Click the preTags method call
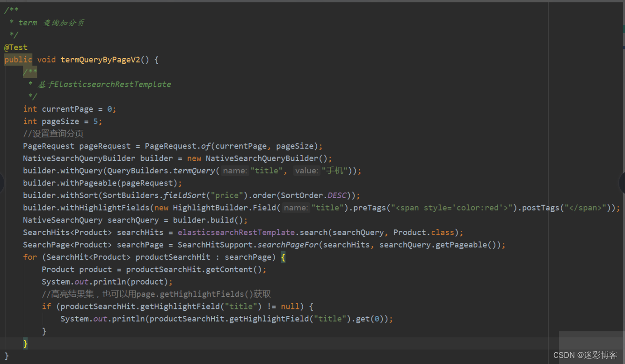The image size is (625, 364). [370, 207]
